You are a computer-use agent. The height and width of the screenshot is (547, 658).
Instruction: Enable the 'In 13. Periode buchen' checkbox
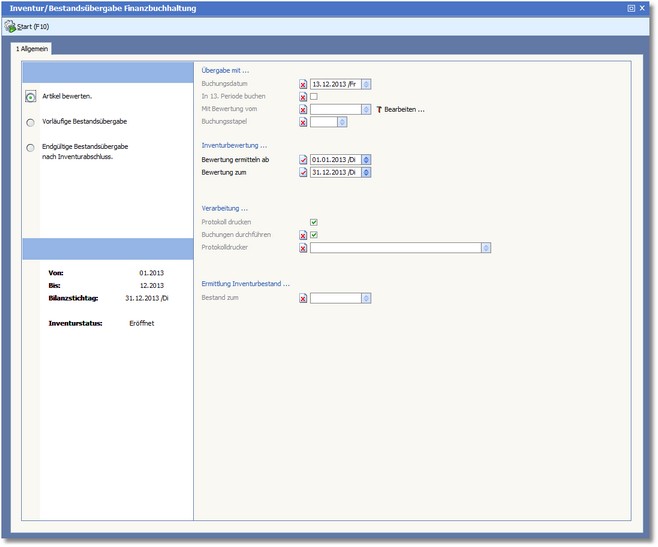click(314, 97)
